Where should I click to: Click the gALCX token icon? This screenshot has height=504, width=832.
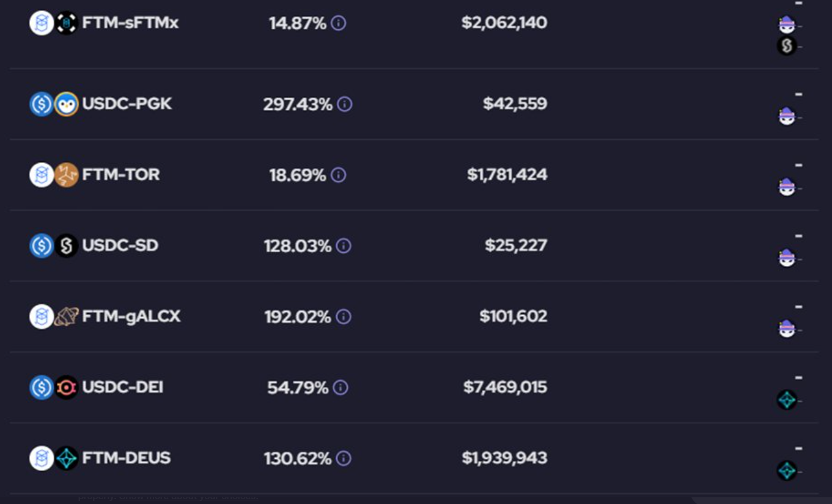pos(66,316)
